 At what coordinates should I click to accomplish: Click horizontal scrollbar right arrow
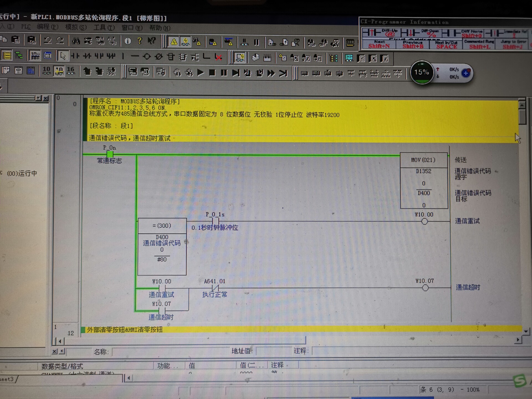tap(518, 340)
